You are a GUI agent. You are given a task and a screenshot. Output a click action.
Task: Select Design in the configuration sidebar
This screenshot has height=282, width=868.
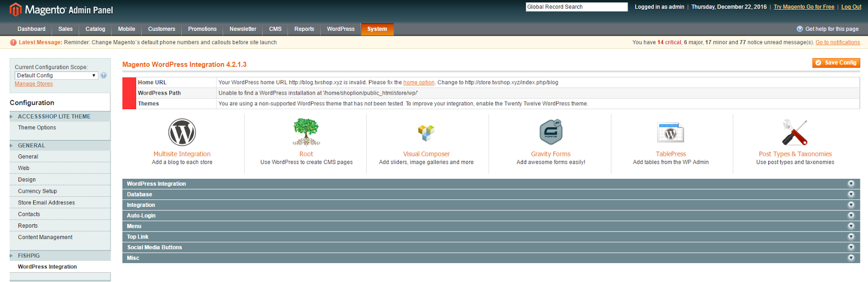click(27, 180)
